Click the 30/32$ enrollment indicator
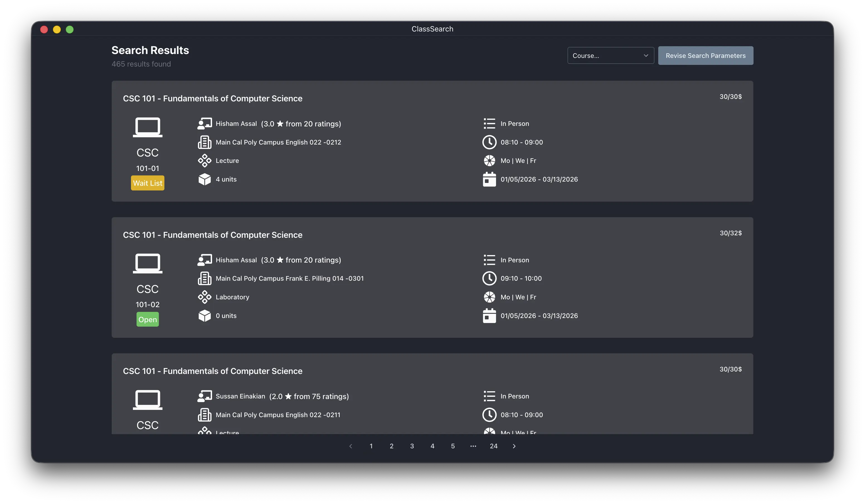This screenshot has height=504, width=865. (730, 233)
